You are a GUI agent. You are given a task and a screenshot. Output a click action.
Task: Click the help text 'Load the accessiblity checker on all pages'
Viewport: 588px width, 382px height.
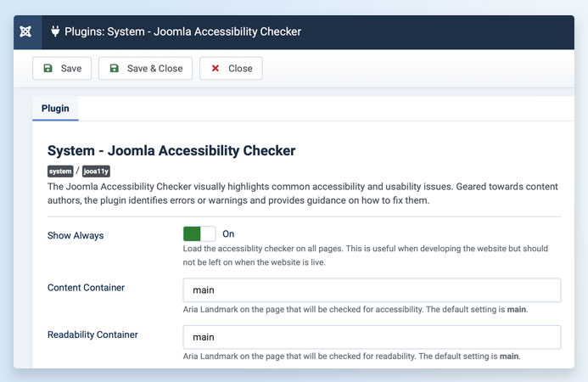(x=365, y=256)
